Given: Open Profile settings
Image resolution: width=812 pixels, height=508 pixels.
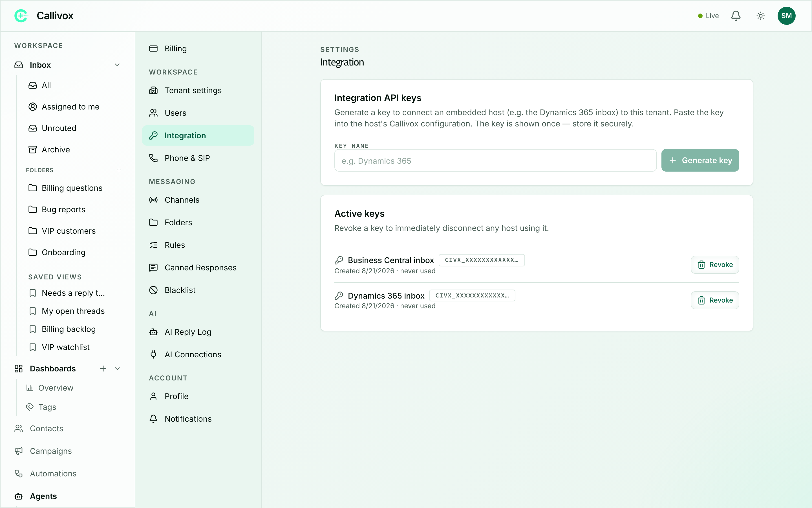Looking at the screenshot, I should coord(198,397).
